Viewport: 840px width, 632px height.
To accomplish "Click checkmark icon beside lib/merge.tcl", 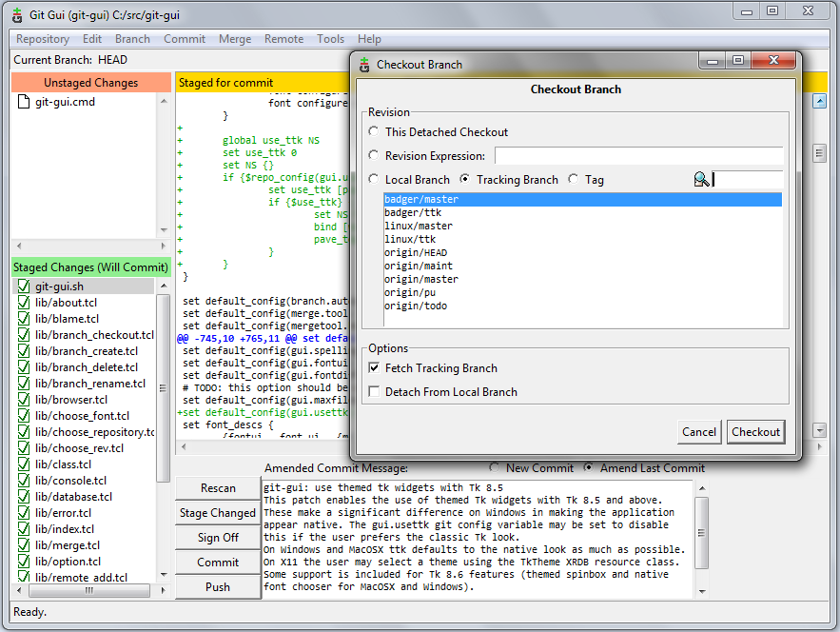I will pyautogui.click(x=24, y=545).
